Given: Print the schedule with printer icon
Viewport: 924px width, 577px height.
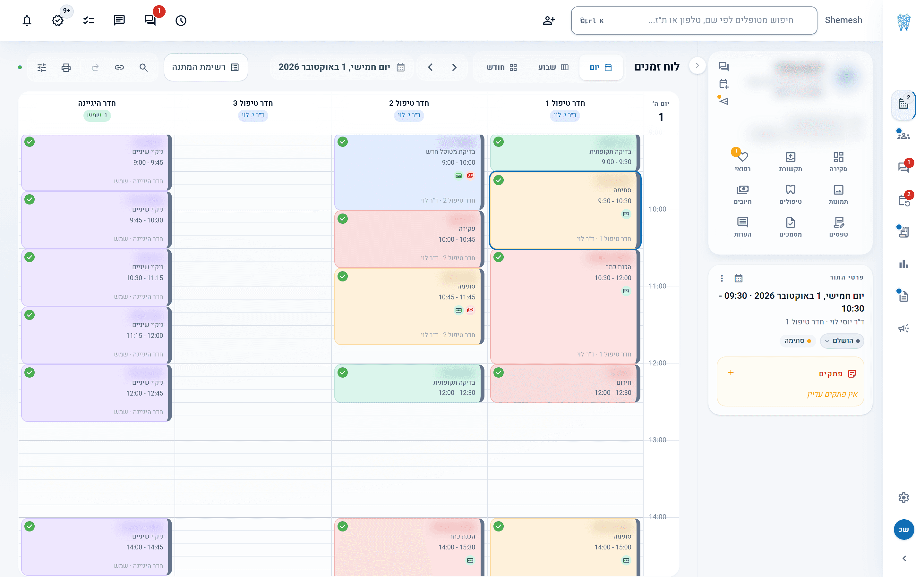Looking at the screenshot, I should click(66, 68).
